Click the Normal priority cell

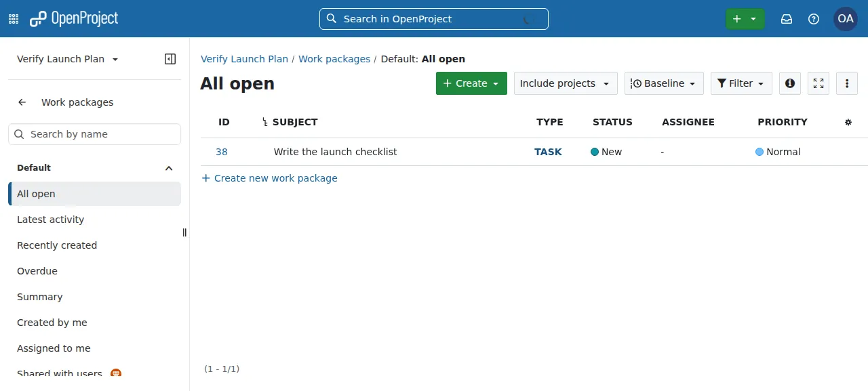pos(778,152)
